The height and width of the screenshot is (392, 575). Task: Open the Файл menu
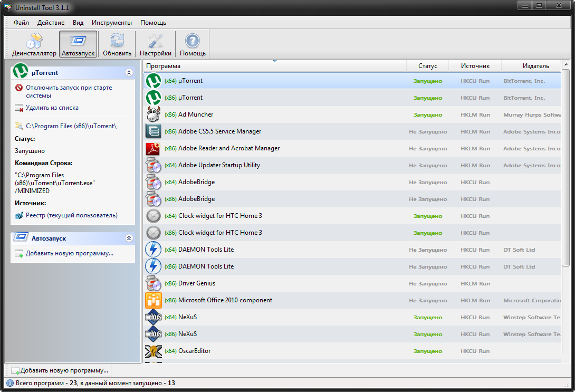click(x=21, y=23)
